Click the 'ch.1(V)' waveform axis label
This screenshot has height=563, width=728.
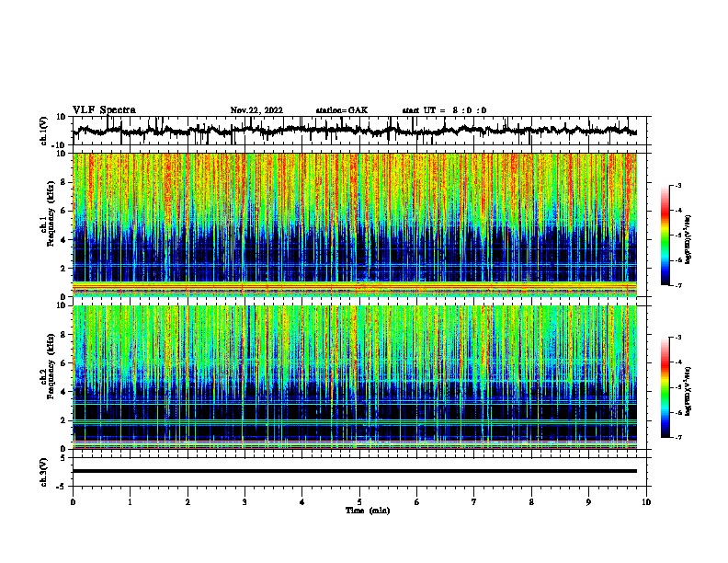[x=44, y=131]
